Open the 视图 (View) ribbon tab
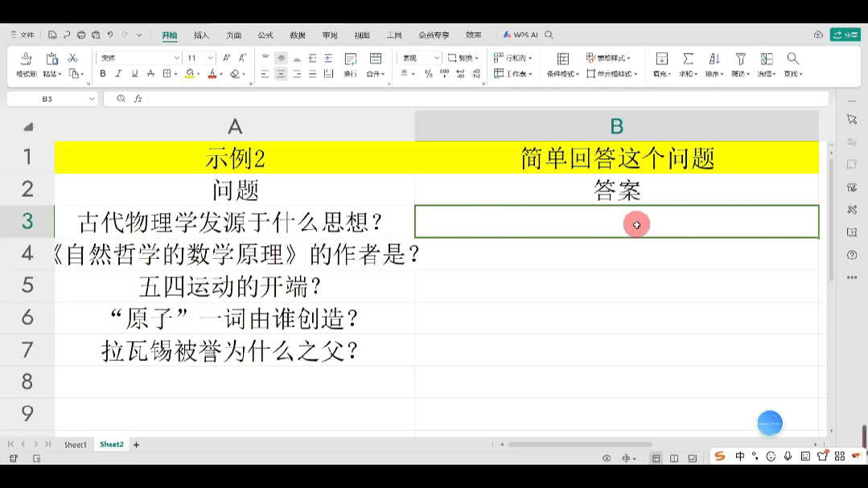Screen dimensions: 868x488 point(361,35)
